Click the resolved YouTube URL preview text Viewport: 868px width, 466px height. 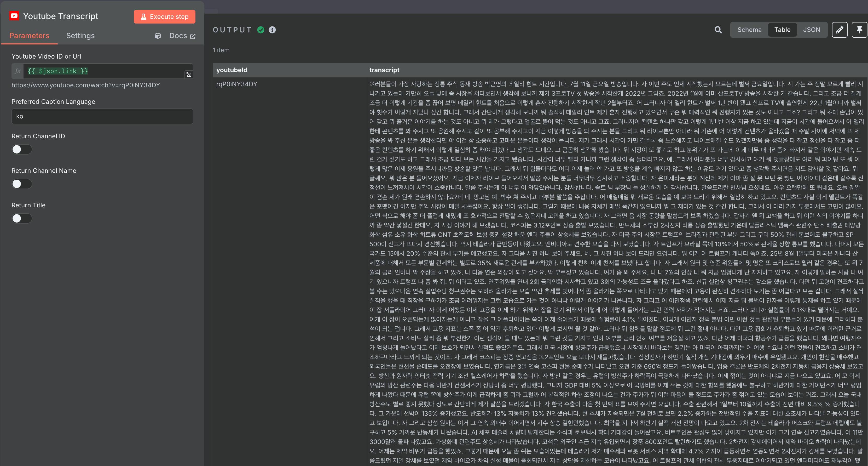coord(86,85)
